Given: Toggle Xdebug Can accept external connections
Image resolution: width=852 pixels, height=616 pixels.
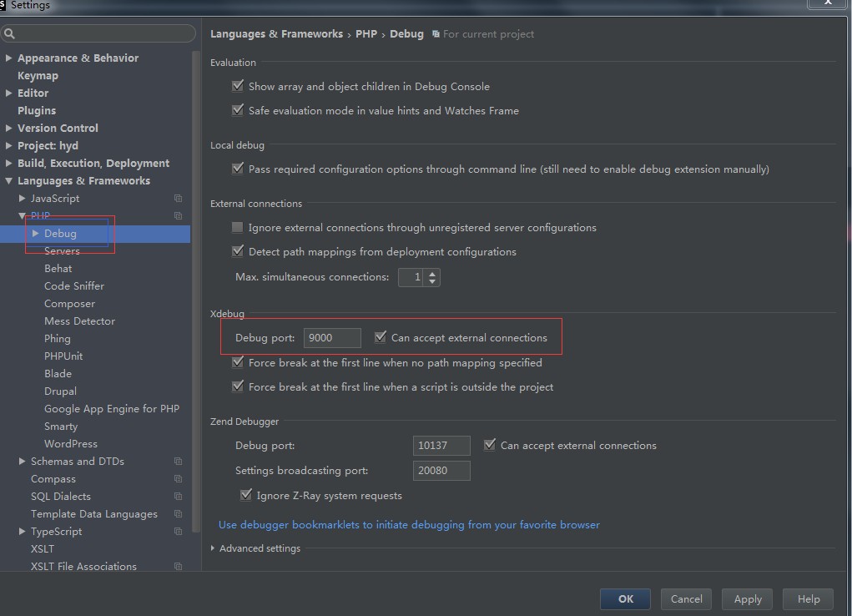Looking at the screenshot, I should pyautogui.click(x=381, y=337).
